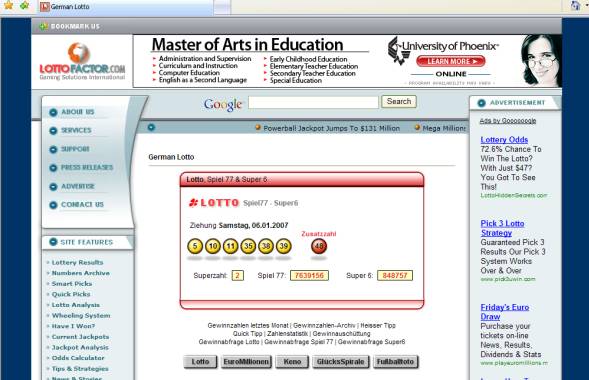Image resolution: width=589 pixels, height=380 pixels.
Task: Click the Favorites star icon
Action: (x=8, y=5)
